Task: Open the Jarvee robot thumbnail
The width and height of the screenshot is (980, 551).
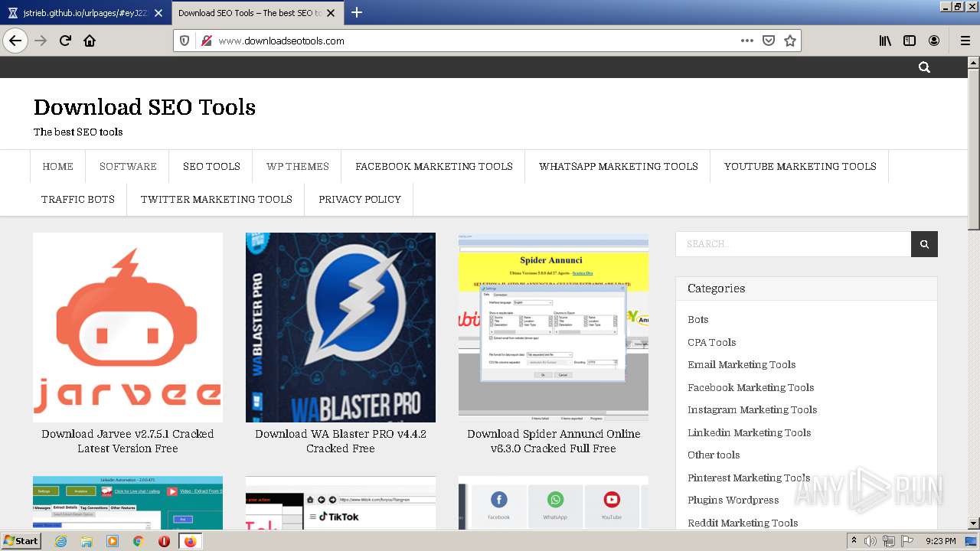Action: tap(128, 328)
